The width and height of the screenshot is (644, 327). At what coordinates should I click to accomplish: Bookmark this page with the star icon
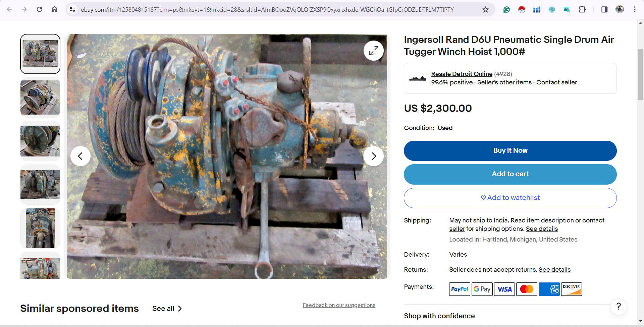[485, 9]
